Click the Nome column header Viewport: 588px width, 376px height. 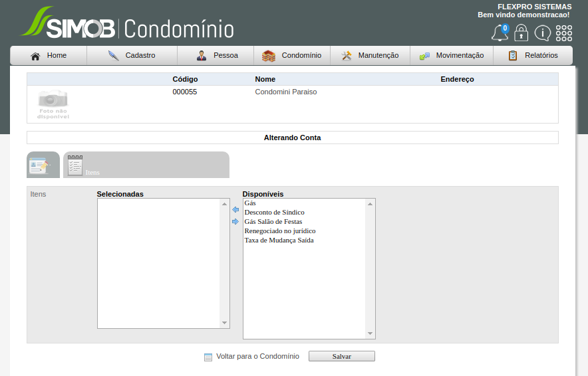tap(265, 80)
